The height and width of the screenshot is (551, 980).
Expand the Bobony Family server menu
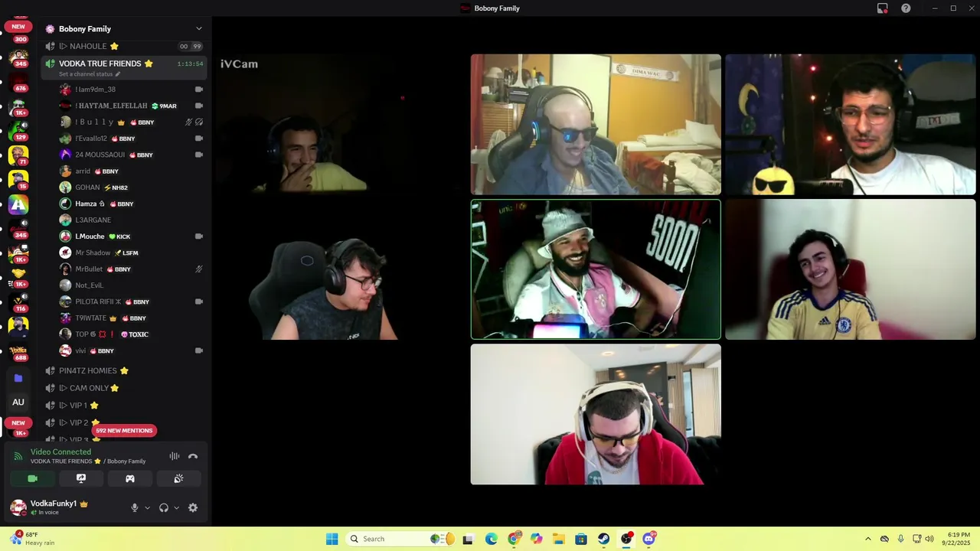[x=199, y=29]
